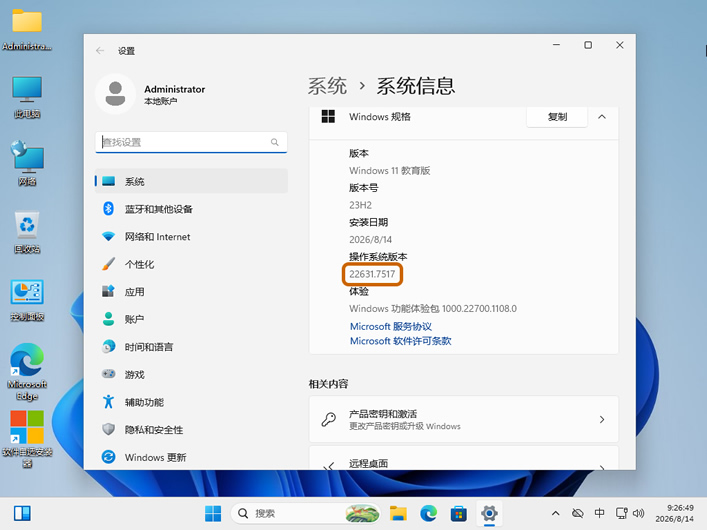This screenshot has width=707, height=530.
Task: Open Microsoft Store from the taskbar
Action: coord(459,513)
